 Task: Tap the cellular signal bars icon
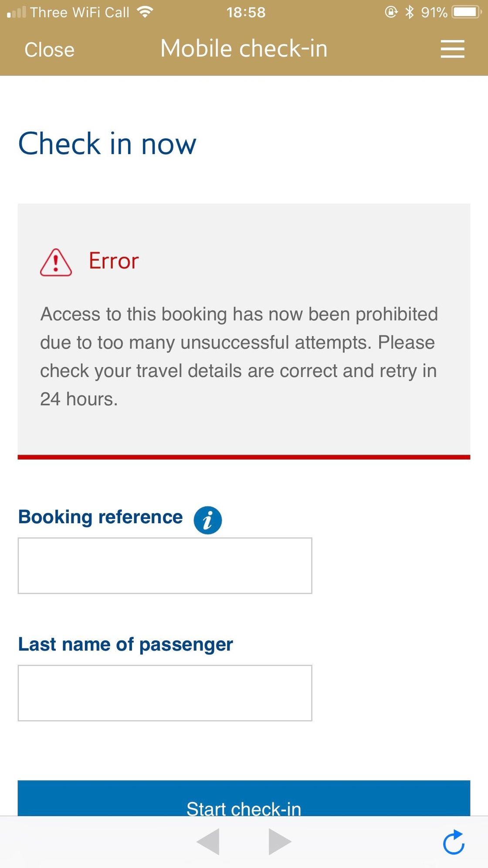[17, 12]
